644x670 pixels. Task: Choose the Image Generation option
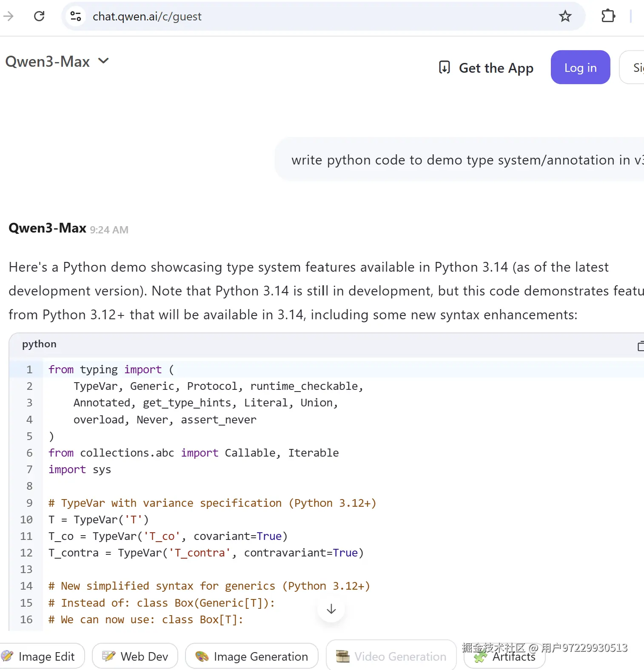252,656
